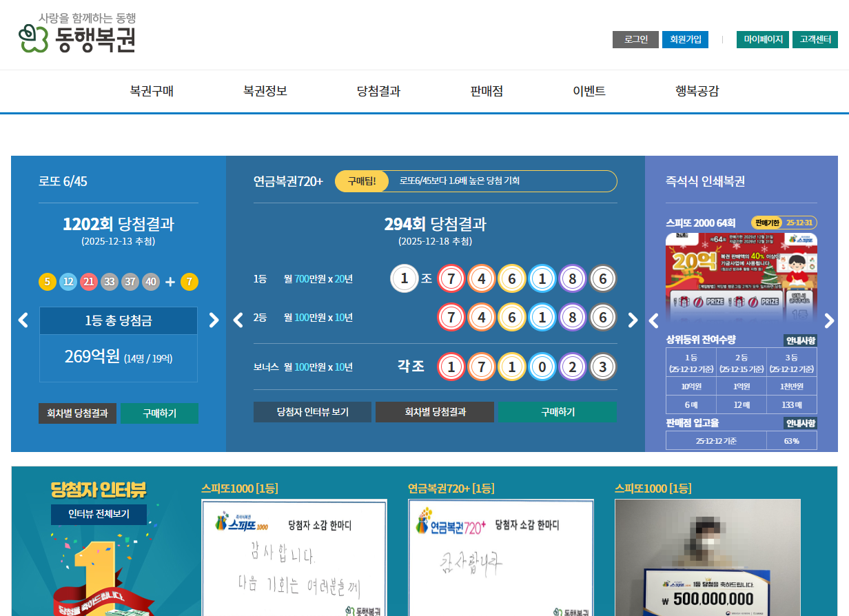This screenshot has width=849, height=616.
Task: Open the 마이페이지 link
Action: (762, 39)
